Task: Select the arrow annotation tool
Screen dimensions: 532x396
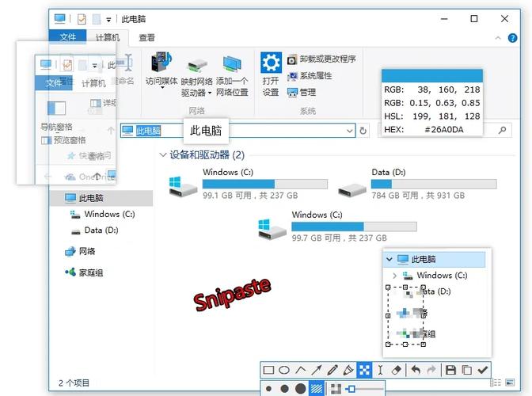Action: coord(316,370)
